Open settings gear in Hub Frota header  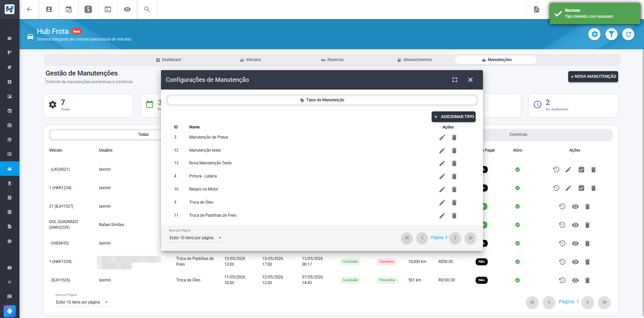pos(594,34)
